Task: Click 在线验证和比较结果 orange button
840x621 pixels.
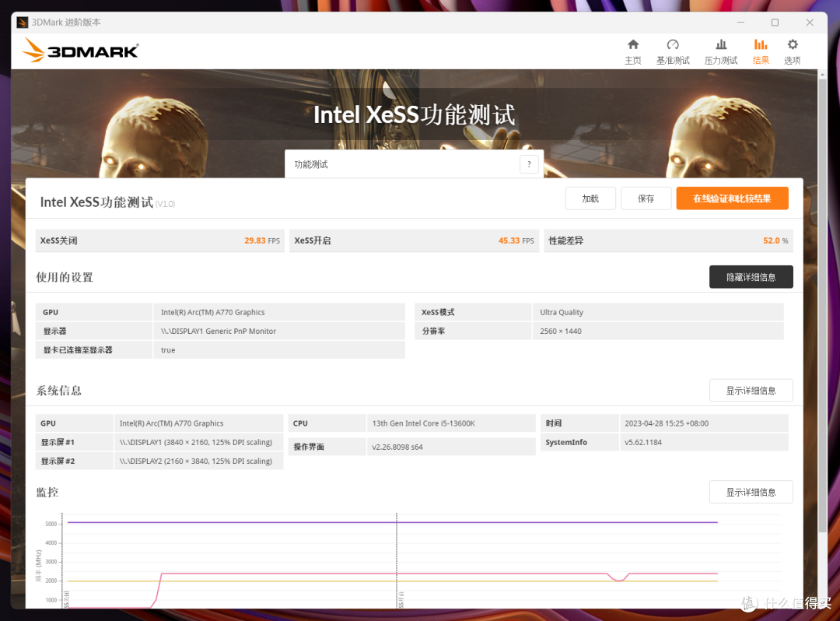Action: point(732,198)
